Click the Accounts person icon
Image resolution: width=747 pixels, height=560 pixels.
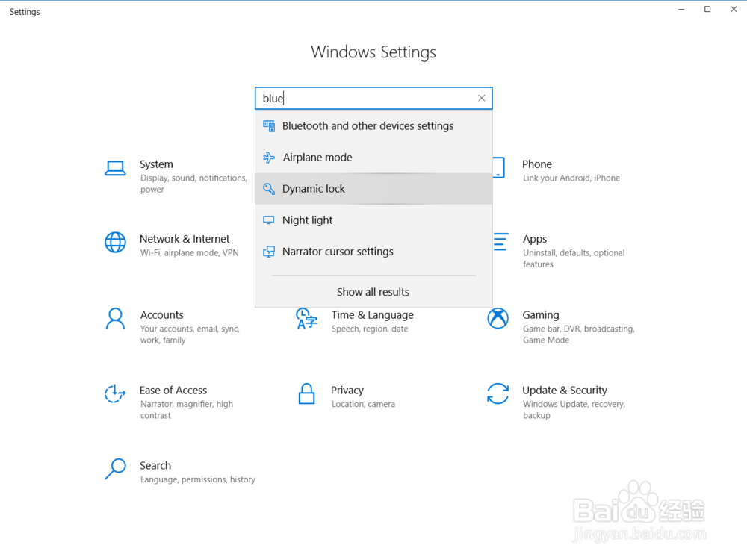tap(115, 319)
